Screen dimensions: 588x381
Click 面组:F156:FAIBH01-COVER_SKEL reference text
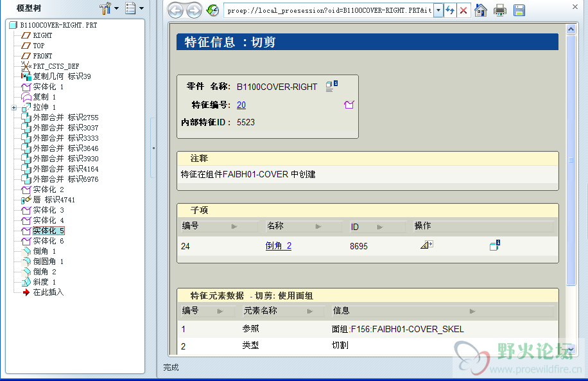pos(398,329)
